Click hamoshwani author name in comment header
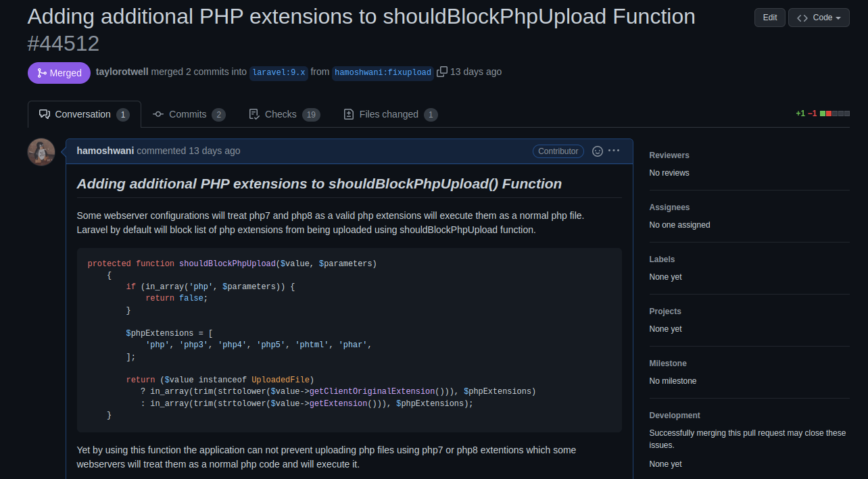The image size is (868, 479). 105,151
